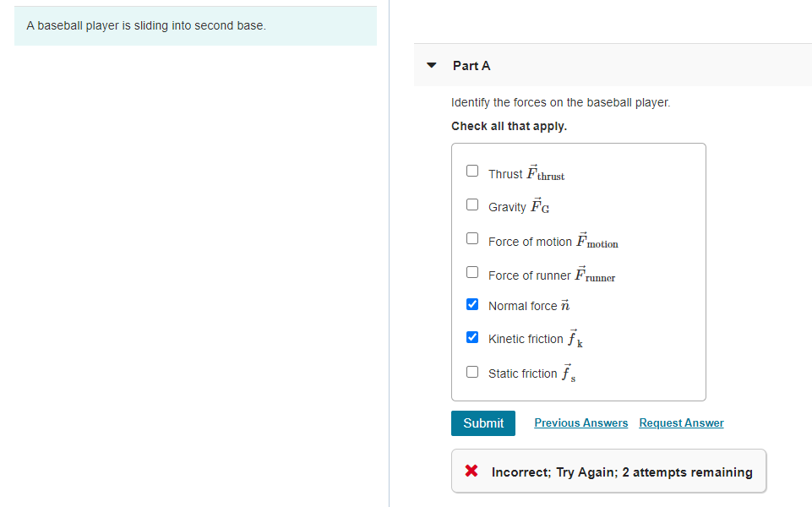This screenshot has height=507, width=812.
Task: Collapse the Part A section arrow
Action: (x=432, y=65)
